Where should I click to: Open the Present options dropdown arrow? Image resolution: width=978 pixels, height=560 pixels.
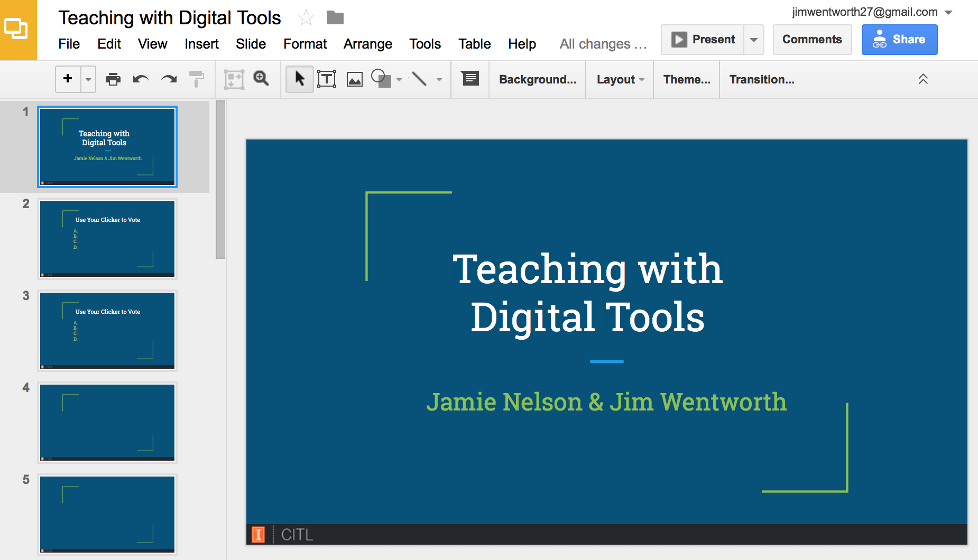click(x=753, y=39)
